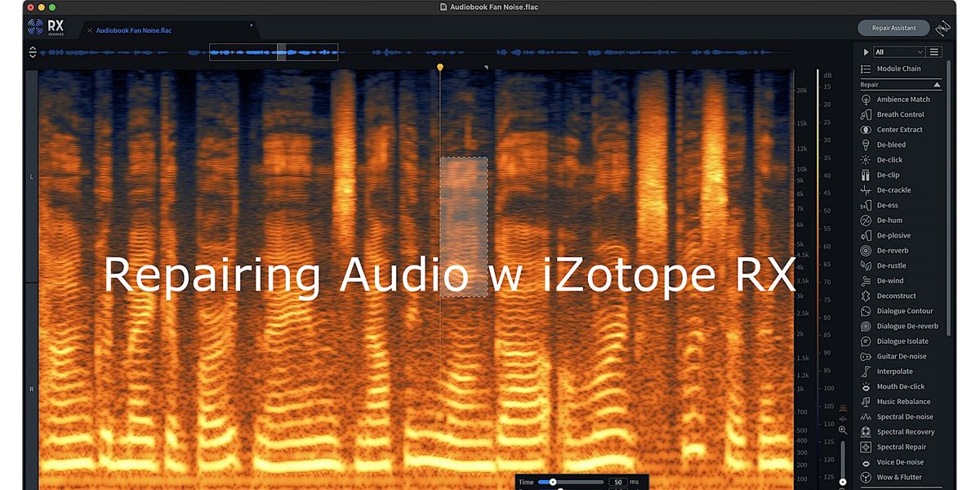Open the module list view menu
Screen dimensions: 980x490
pos(934,51)
